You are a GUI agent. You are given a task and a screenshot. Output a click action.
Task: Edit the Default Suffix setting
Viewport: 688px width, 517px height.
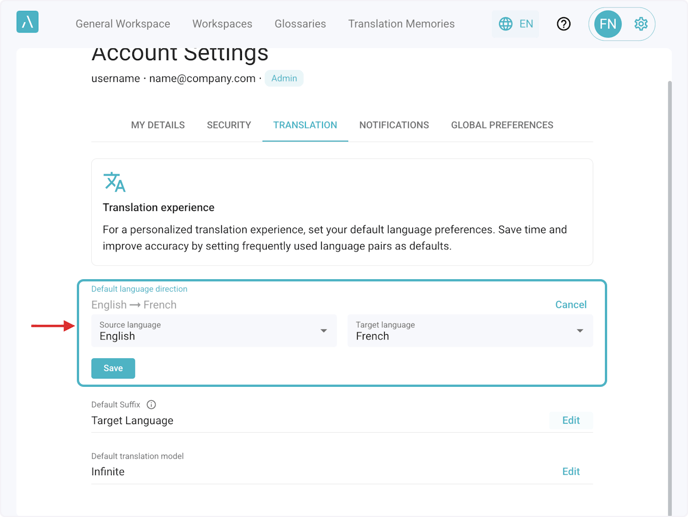[x=571, y=421]
